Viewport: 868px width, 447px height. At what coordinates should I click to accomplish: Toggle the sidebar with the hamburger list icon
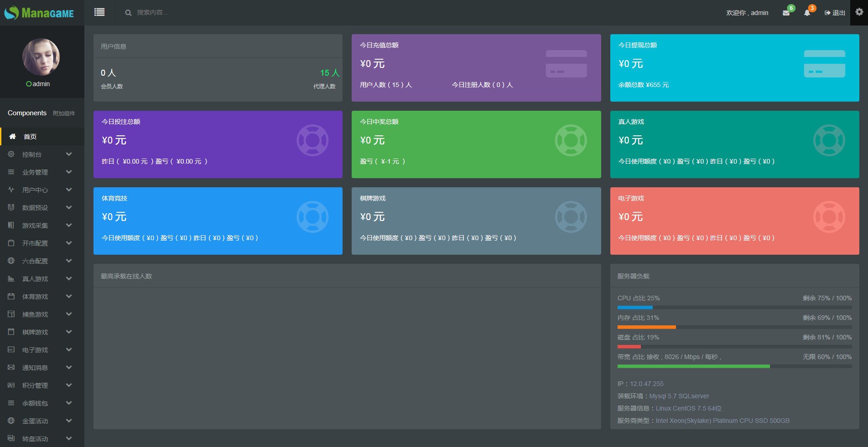pyautogui.click(x=99, y=12)
